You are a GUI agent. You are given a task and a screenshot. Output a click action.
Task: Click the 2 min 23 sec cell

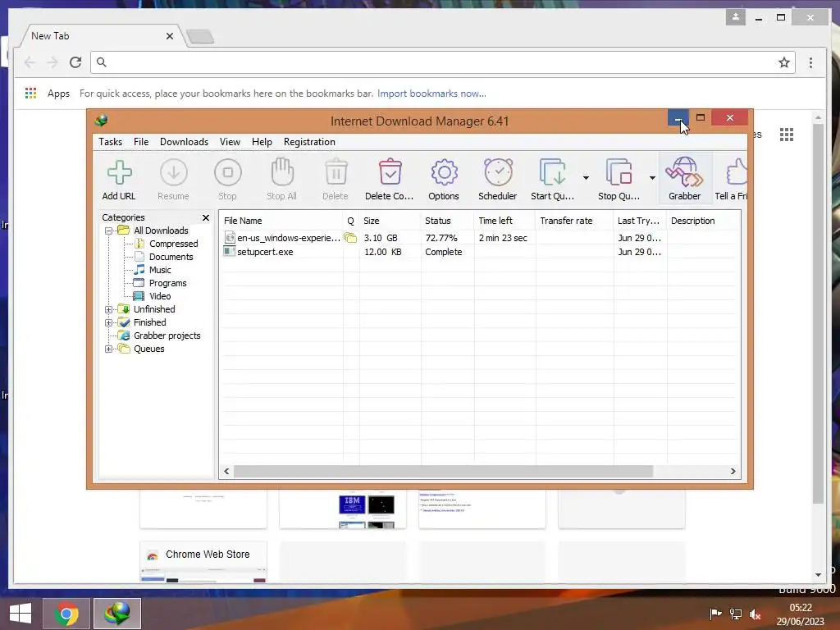tap(503, 238)
